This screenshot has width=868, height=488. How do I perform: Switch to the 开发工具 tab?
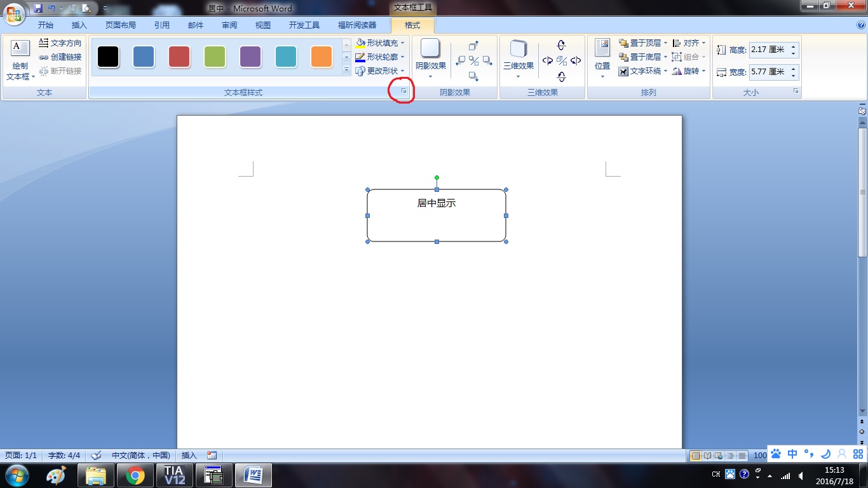(304, 25)
